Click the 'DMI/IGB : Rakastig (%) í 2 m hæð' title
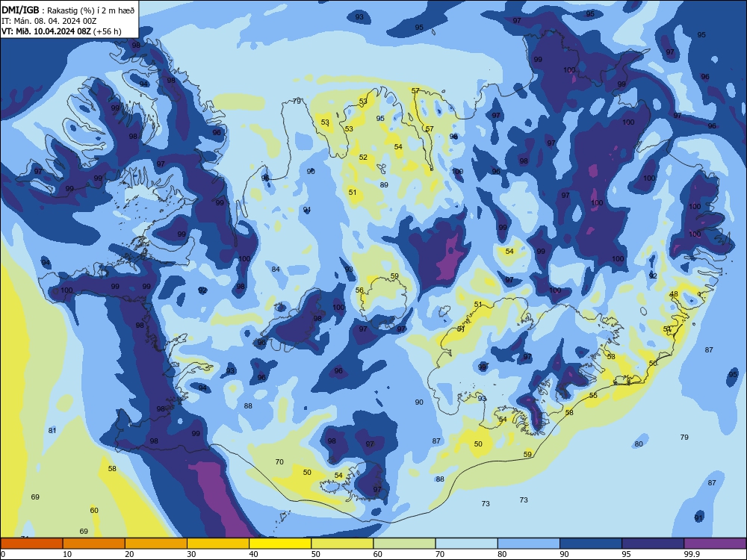 (68, 10)
